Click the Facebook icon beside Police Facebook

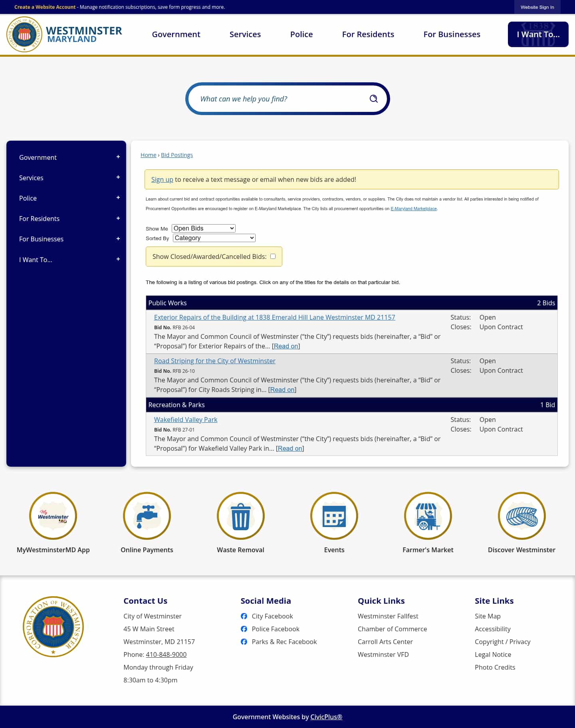coord(244,629)
